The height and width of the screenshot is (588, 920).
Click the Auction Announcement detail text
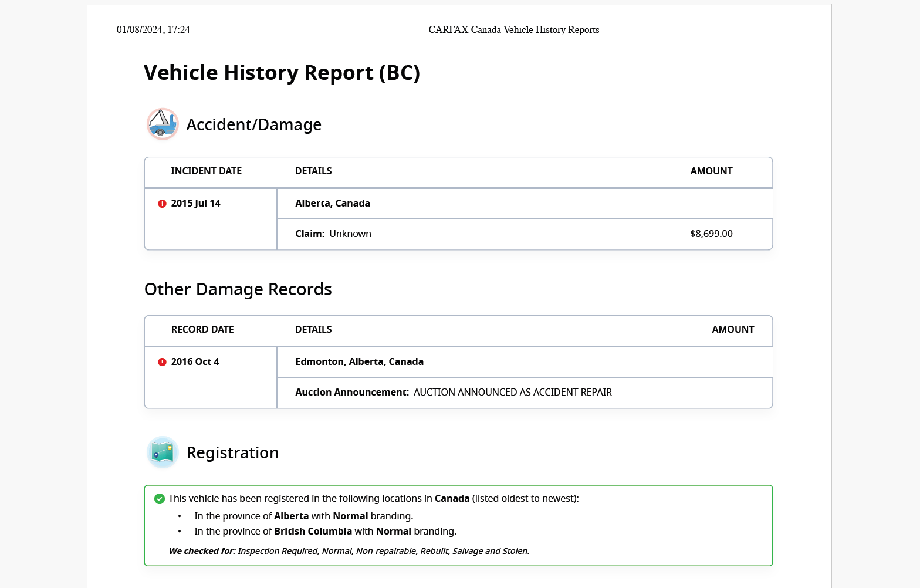click(x=453, y=392)
